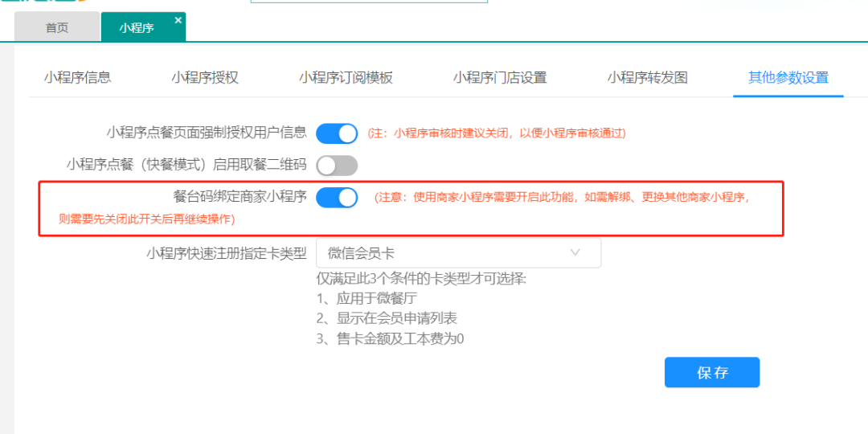Click the input box at top of page

369,2
